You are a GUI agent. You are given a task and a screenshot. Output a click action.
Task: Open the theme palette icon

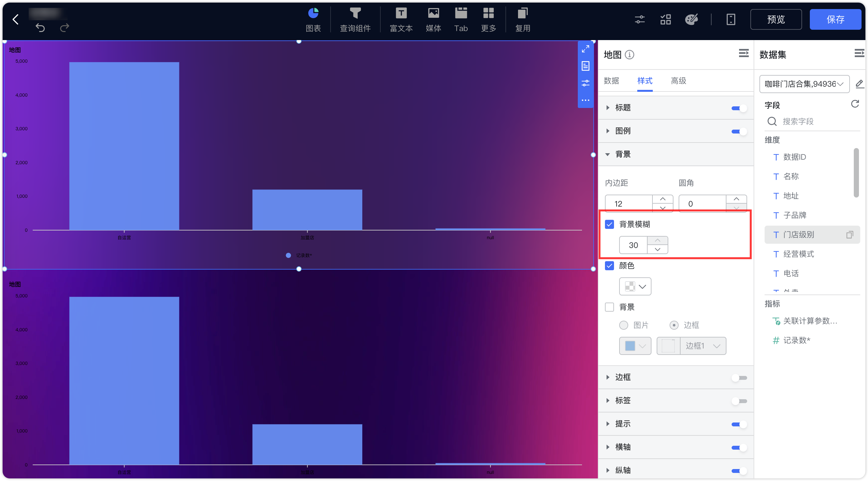point(691,19)
